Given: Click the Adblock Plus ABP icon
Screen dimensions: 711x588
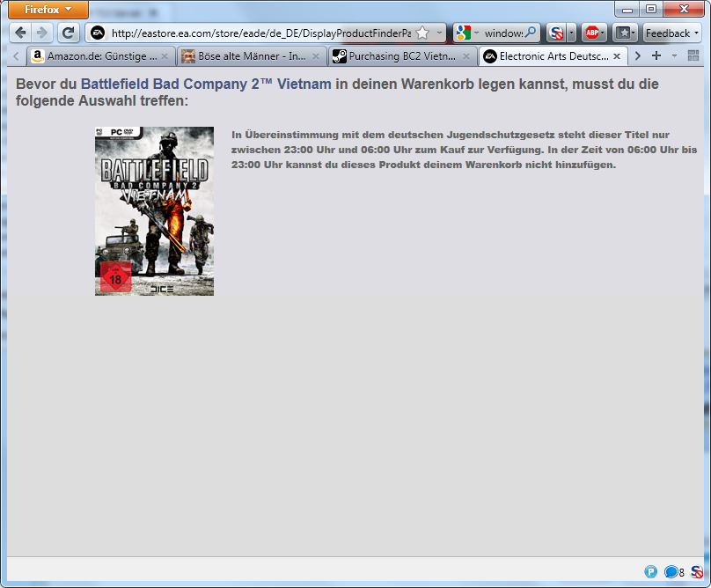Looking at the screenshot, I should pyautogui.click(x=591, y=33).
